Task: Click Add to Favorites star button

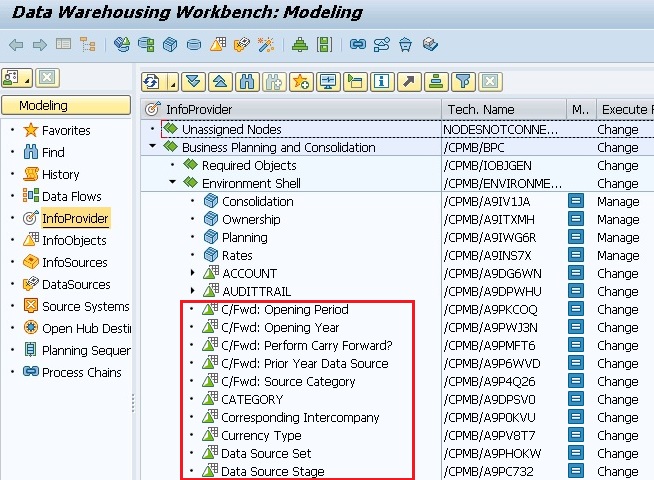Action: point(301,82)
